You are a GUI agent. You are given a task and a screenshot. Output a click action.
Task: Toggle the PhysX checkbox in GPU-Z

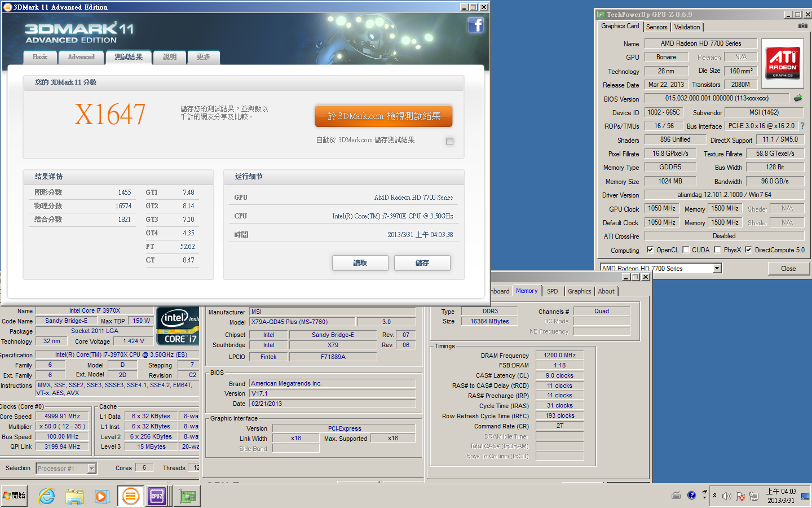pos(717,249)
